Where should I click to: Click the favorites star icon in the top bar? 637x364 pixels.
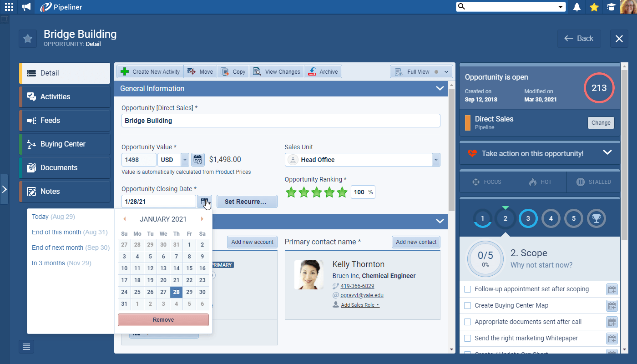[x=594, y=7]
